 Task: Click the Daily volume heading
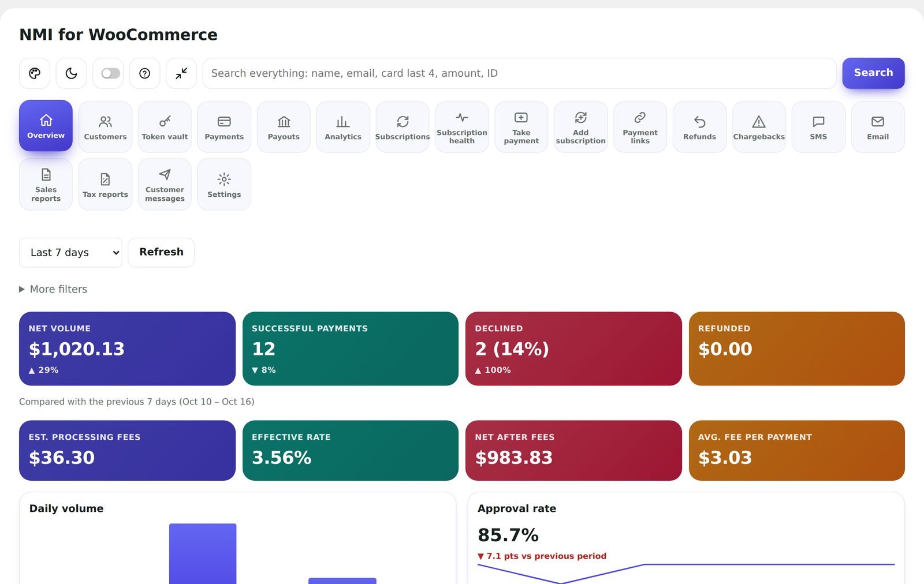click(66, 508)
